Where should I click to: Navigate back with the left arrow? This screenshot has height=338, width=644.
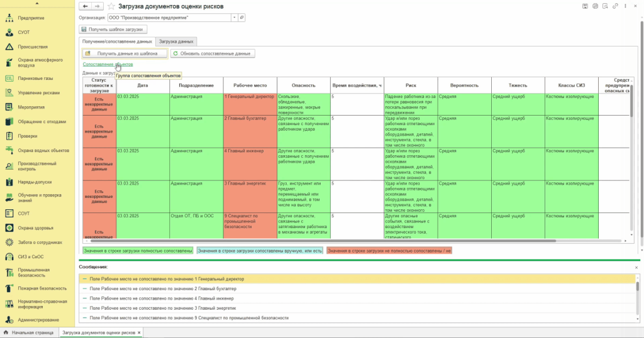[85, 6]
